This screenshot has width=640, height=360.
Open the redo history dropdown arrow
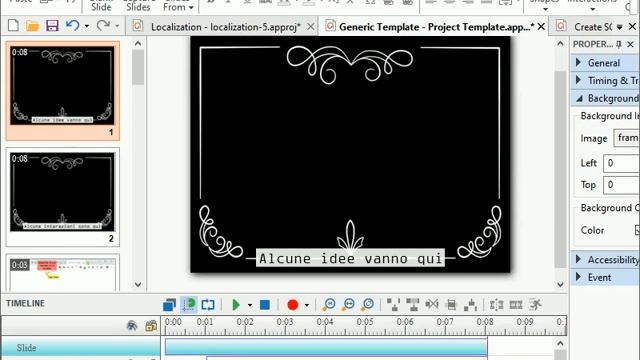pos(117,26)
